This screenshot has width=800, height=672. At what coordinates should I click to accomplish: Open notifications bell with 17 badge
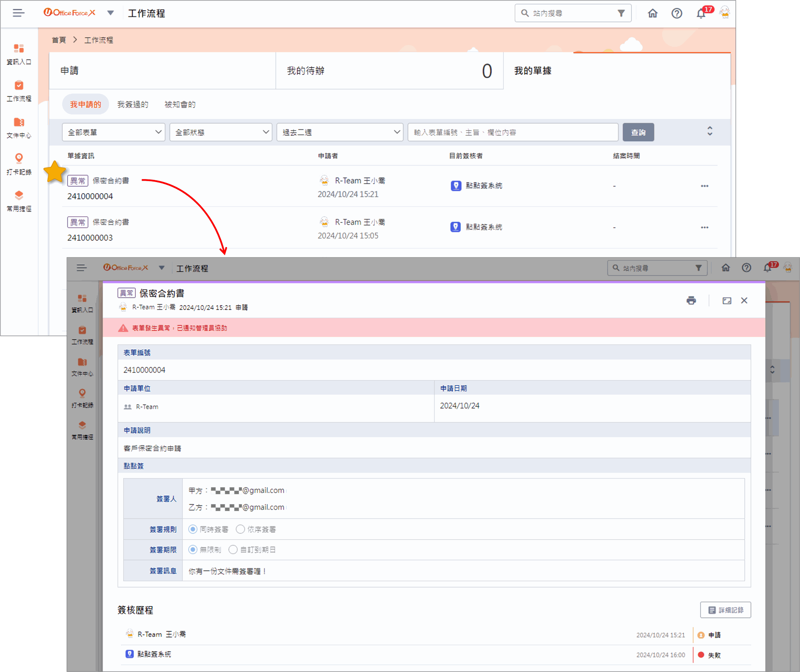701,13
